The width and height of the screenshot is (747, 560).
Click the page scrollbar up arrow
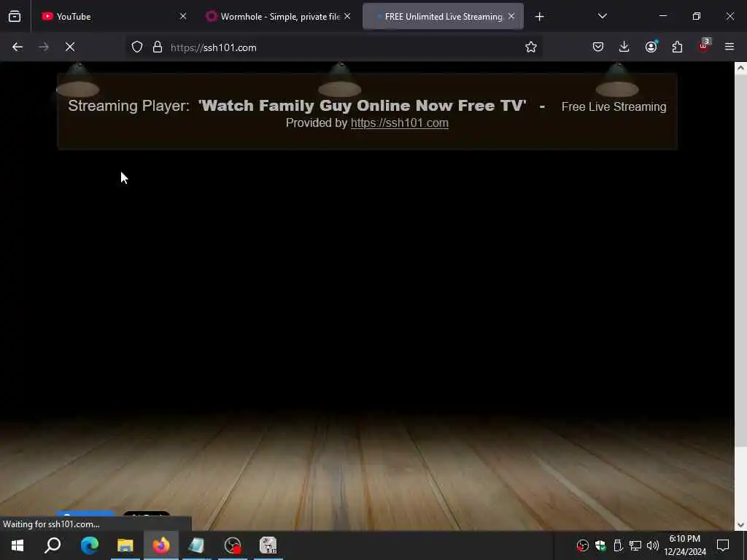click(x=740, y=68)
